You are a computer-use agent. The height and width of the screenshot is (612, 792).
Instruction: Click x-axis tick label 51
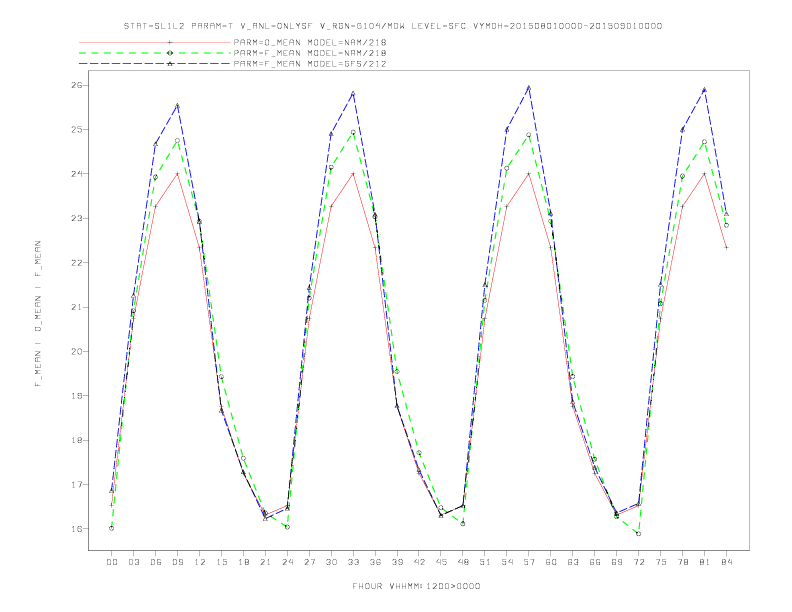pos(485,562)
